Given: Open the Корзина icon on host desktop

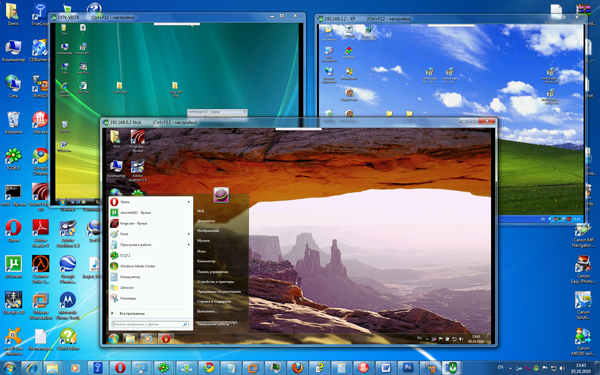Looking at the screenshot, I should coord(13,123).
